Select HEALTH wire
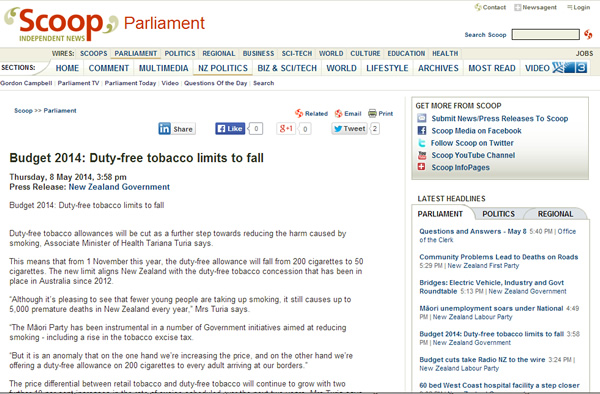The height and width of the screenshot is (394, 600). coord(445,53)
